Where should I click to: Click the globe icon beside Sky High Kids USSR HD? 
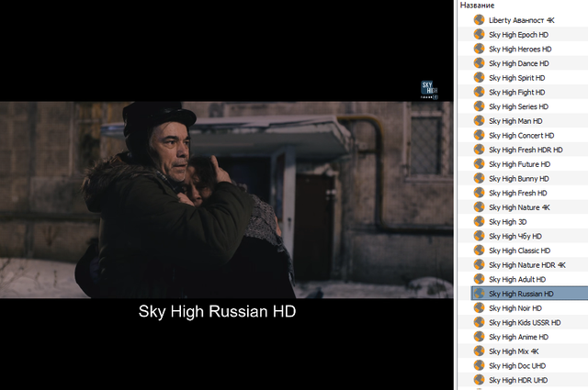[479, 322]
